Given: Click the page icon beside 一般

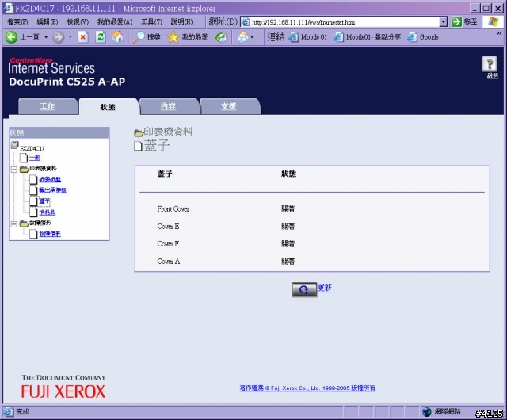Looking at the screenshot, I should [24, 158].
